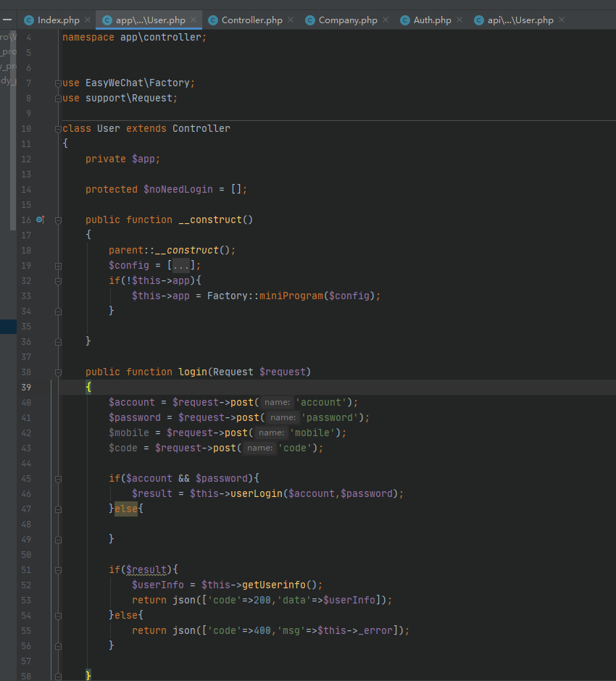
Task: Collapse the class User fold at line 10
Action: pyautogui.click(x=58, y=128)
